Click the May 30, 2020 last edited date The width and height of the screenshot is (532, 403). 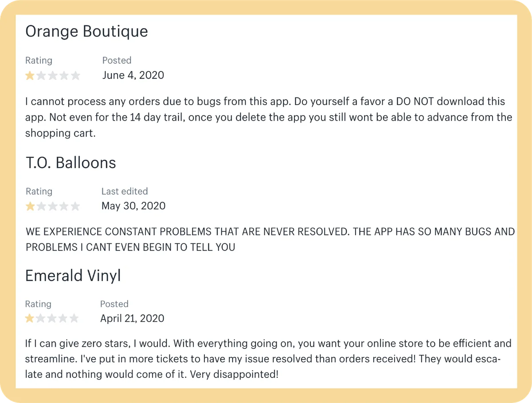(x=133, y=206)
